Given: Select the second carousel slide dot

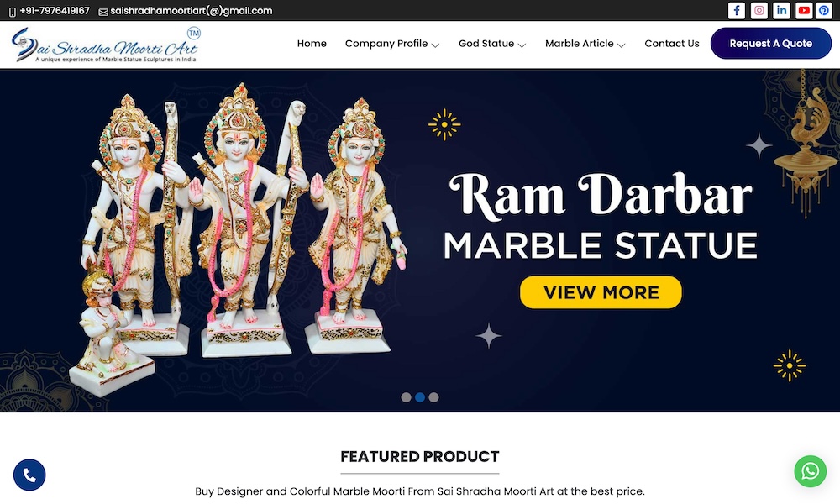Looking at the screenshot, I should click(x=420, y=397).
